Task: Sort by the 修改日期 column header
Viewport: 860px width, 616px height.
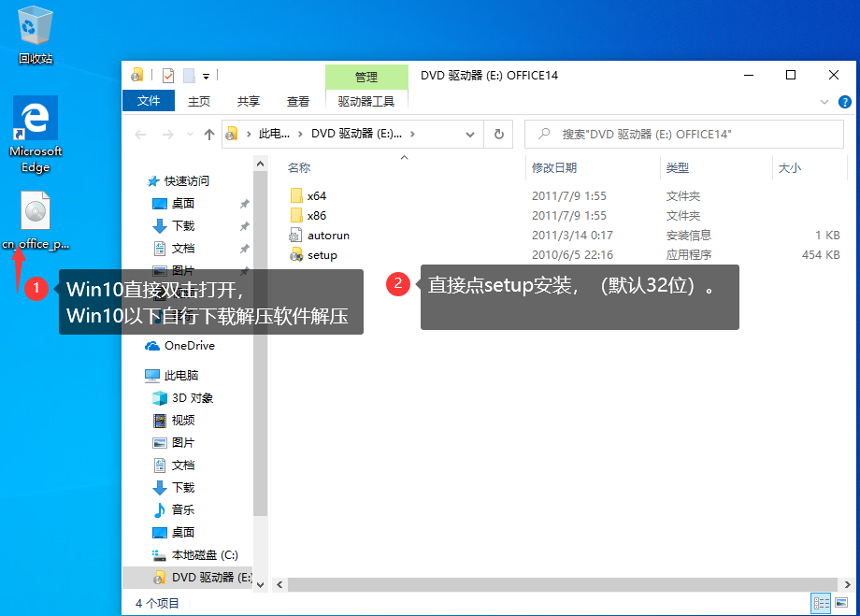Action: coord(554,168)
